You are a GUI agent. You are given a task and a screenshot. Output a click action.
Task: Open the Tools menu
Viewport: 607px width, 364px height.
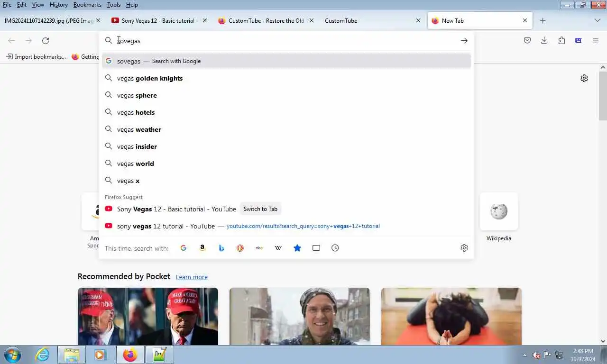coord(114,5)
